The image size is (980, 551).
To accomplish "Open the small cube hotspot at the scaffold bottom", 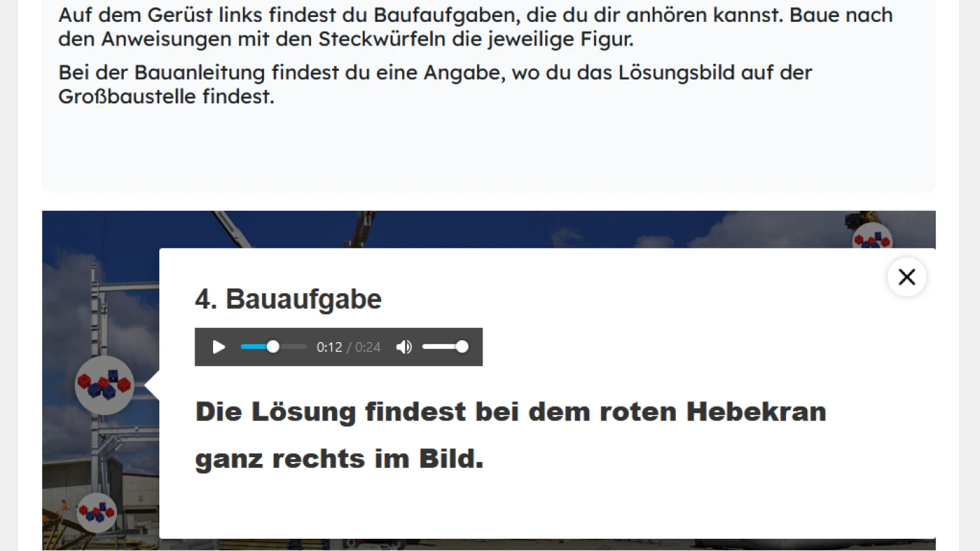I will 97,513.
